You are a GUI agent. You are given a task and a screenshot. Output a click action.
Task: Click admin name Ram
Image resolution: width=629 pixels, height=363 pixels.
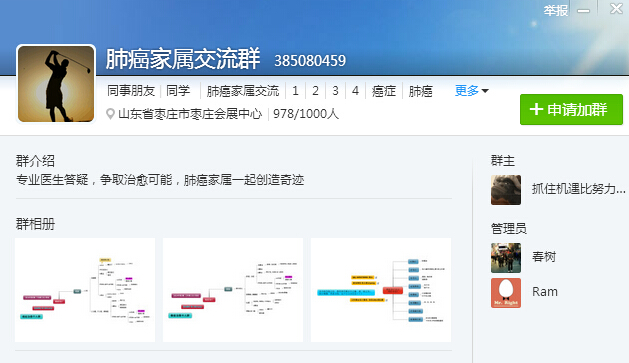(545, 292)
